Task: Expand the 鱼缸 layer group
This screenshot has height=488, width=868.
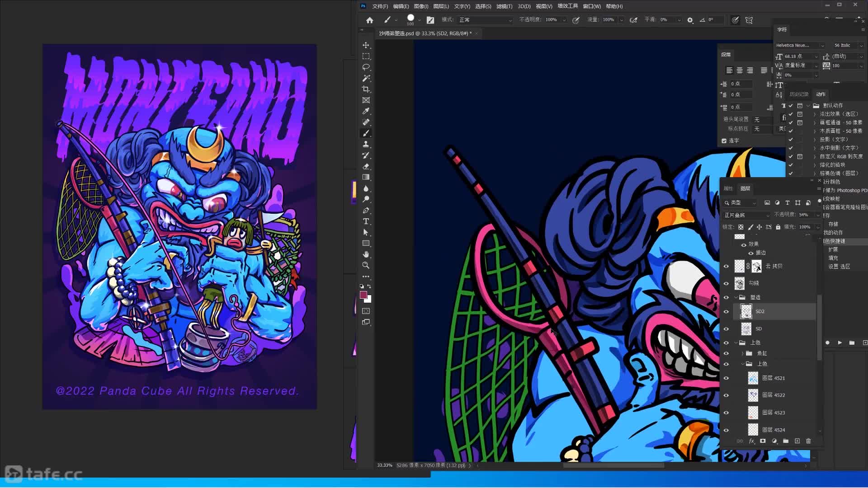Action: click(x=743, y=353)
